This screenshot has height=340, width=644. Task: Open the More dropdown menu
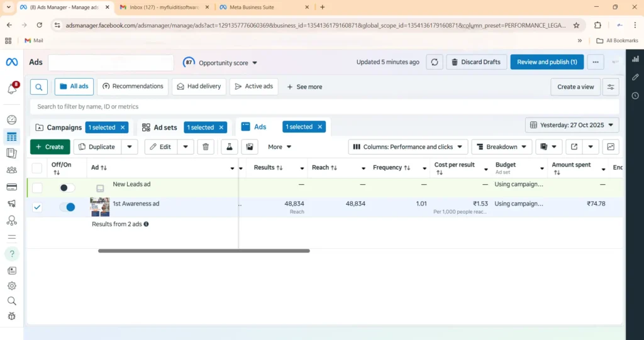pyautogui.click(x=280, y=146)
